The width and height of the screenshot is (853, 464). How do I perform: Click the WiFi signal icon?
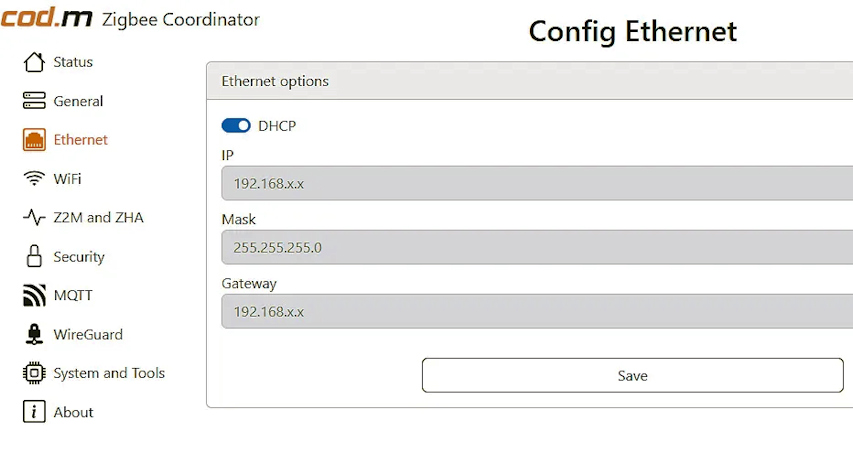34,178
